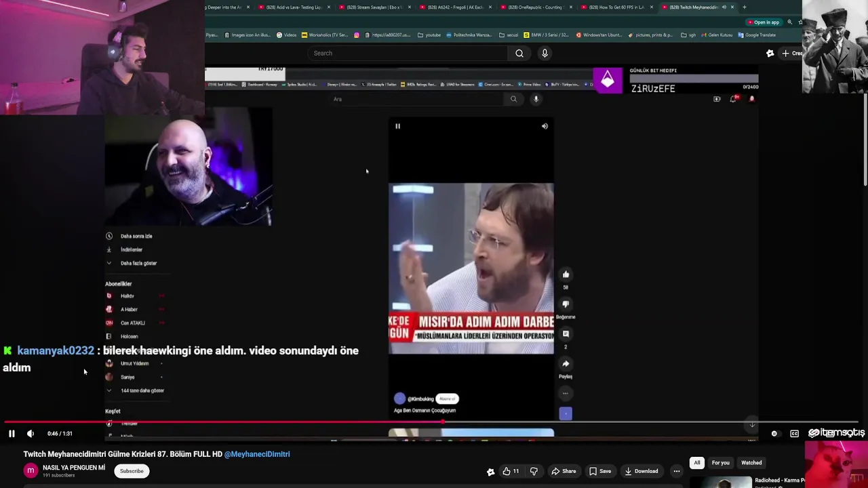Share the Short with Paylaş arrow
Screen dimensions: 868x488
coord(566,364)
